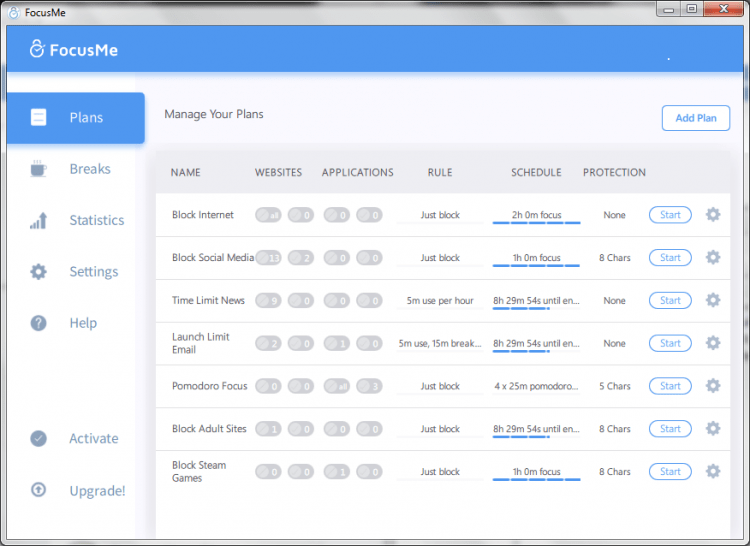Image resolution: width=750 pixels, height=546 pixels.
Task: Toggle the 9 websites pill for Time Limit News
Action: pos(268,301)
